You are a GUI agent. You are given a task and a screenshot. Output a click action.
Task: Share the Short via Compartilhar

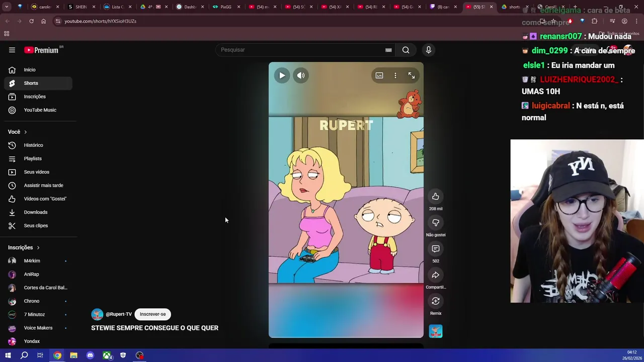[x=436, y=275]
